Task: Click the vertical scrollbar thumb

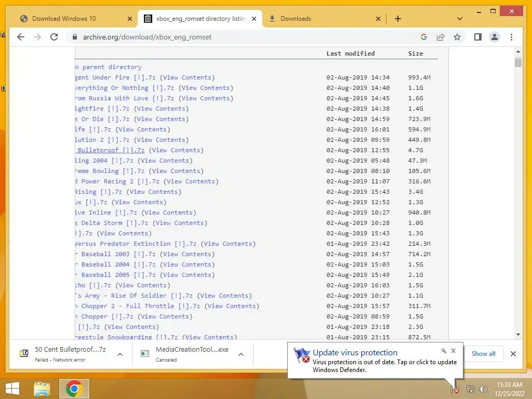Action: [x=518, y=63]
